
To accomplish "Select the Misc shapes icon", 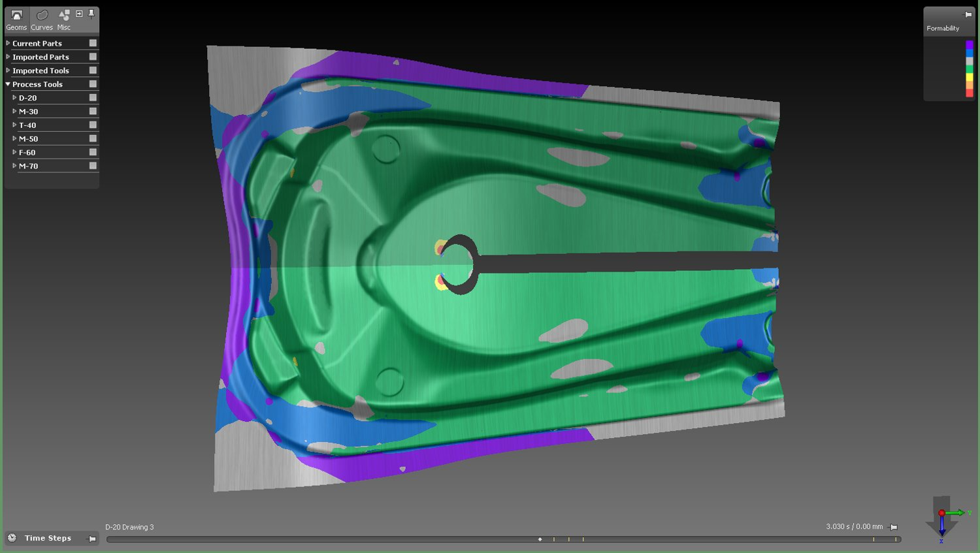I will coord(63,19).
